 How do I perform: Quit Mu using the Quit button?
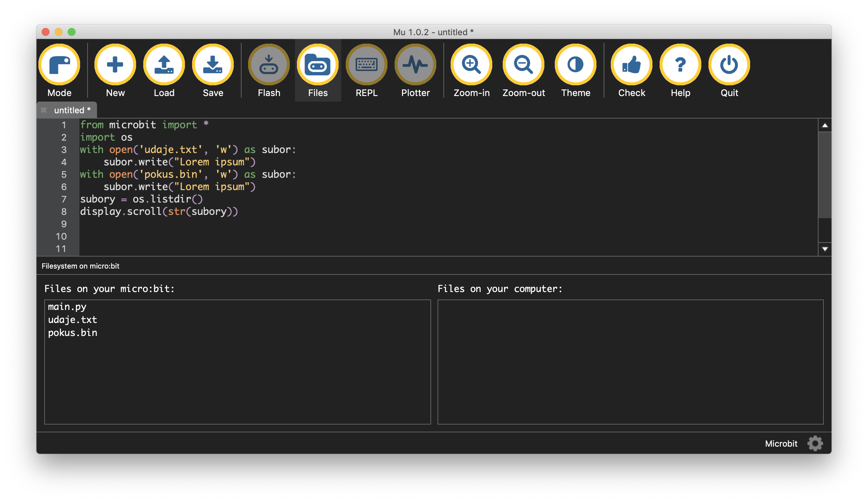point(729,65)
